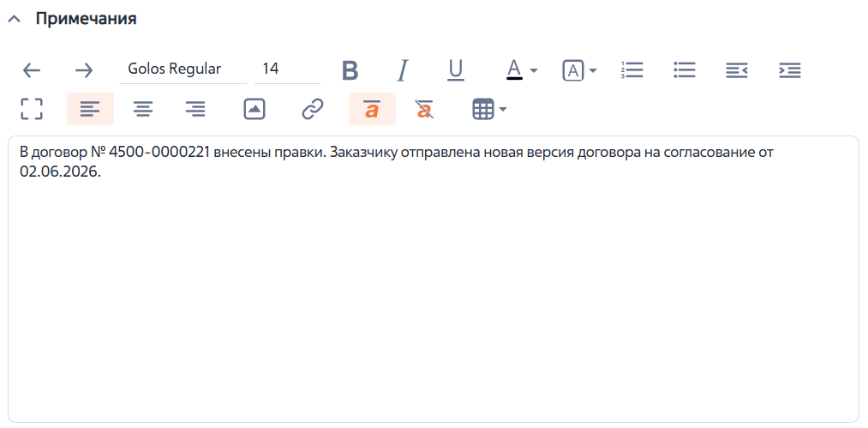Open the table dropdown arrow

point(503,109)
